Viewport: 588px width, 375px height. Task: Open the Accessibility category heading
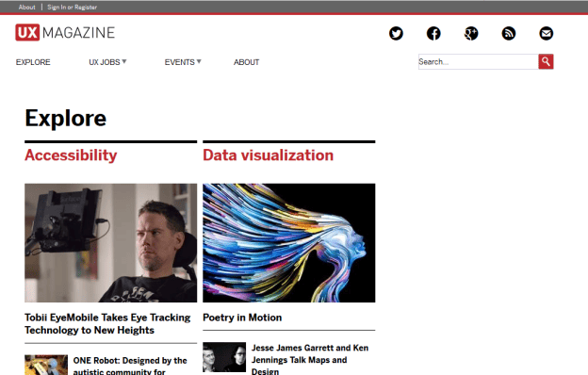click(71, 155)
